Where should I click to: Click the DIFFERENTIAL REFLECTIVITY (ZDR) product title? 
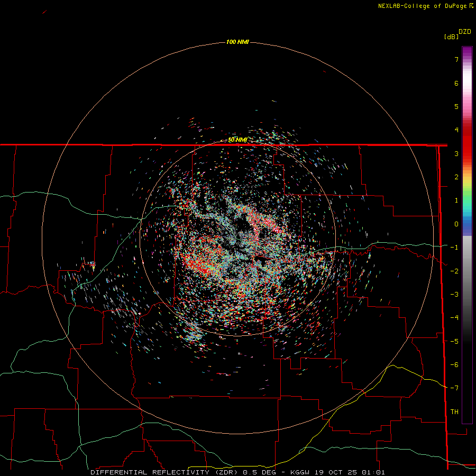pos(165,472)
